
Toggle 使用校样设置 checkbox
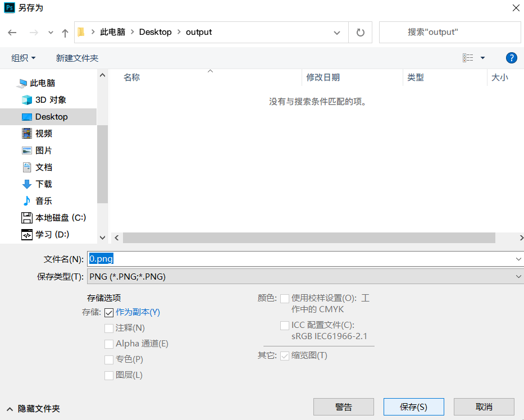285,299
